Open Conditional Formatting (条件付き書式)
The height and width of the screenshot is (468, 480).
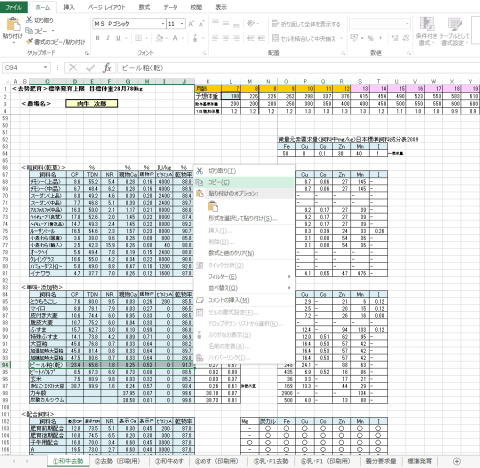pos(426,31)
